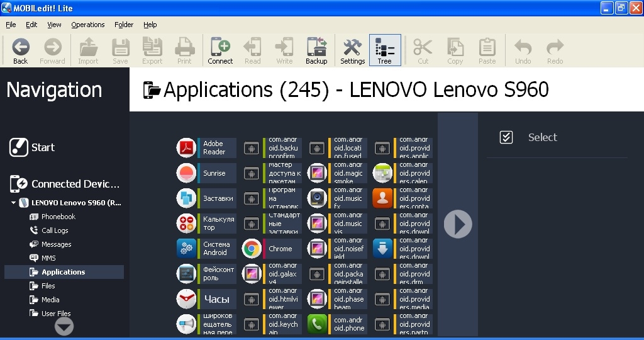This screenshot has height=340, width=644.
Task: Open Call Logs in the device tree
Action: tap(49, 230)
